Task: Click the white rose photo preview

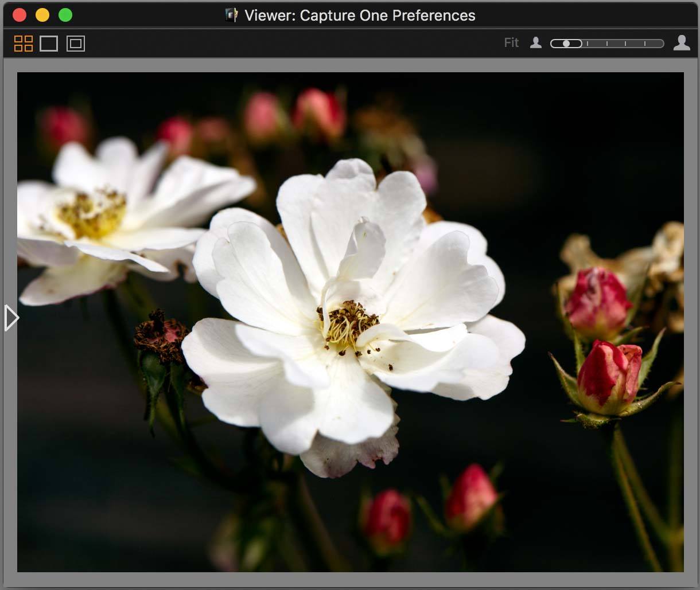Action: pos(351,322)
